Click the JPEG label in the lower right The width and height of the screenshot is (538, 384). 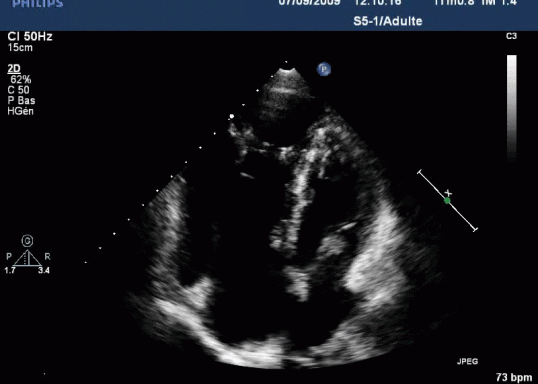467,361
